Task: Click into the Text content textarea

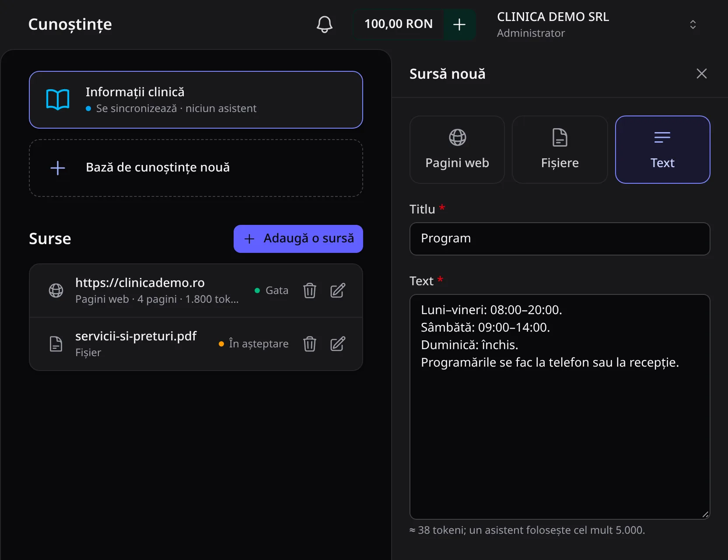Action: (560, 407)
